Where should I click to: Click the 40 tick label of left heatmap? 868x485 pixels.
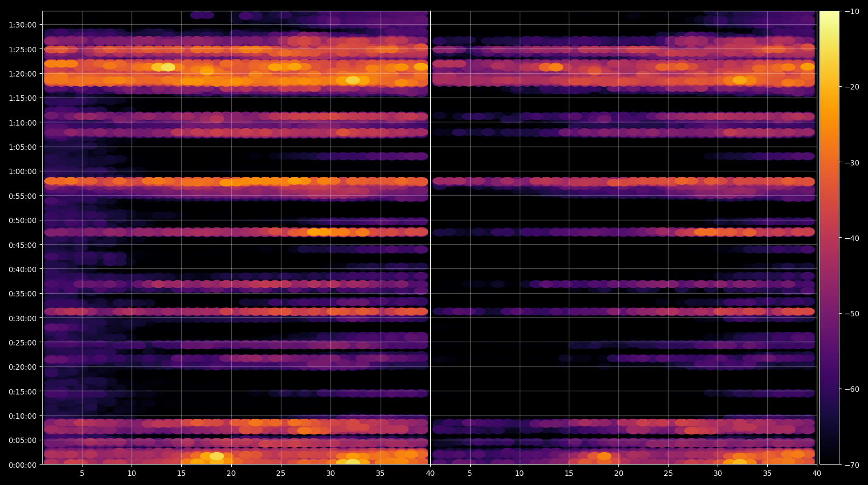(x=430, y=474)
